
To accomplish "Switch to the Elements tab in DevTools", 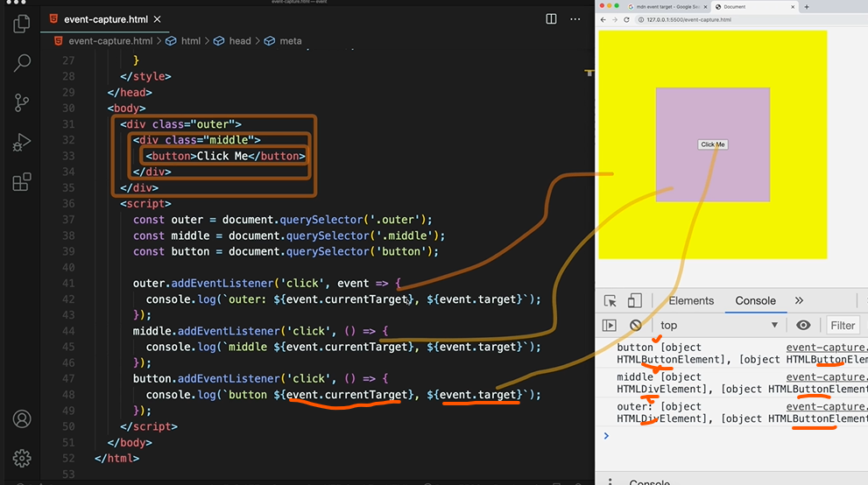I will pyautogui.click(x=691, y=300).
